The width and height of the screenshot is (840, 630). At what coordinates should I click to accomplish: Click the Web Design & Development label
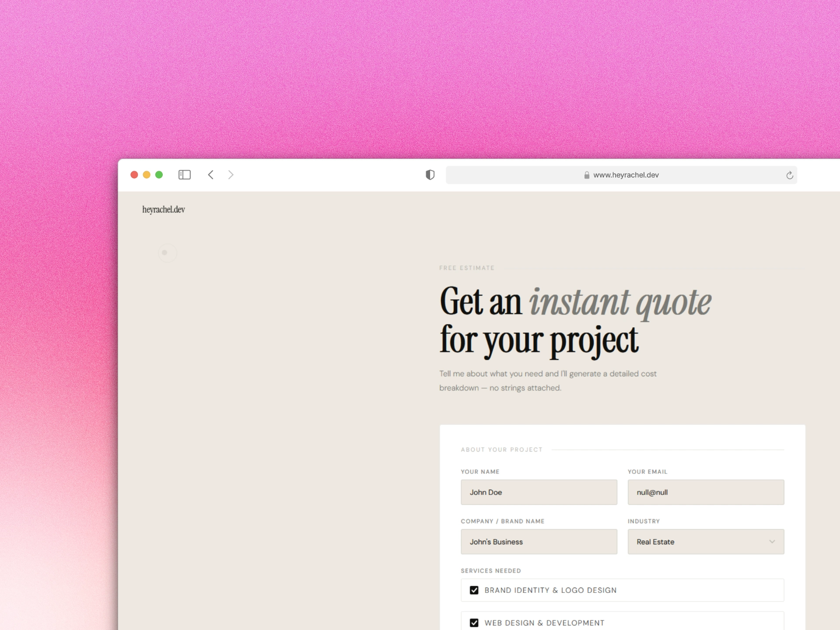[x=544, y=623]
